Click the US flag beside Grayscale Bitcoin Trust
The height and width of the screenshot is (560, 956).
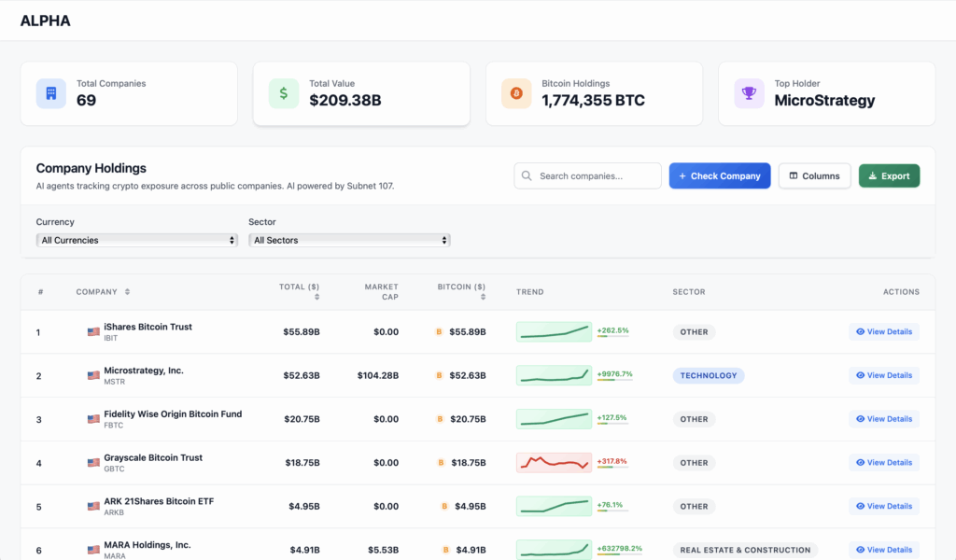point(93,462)
